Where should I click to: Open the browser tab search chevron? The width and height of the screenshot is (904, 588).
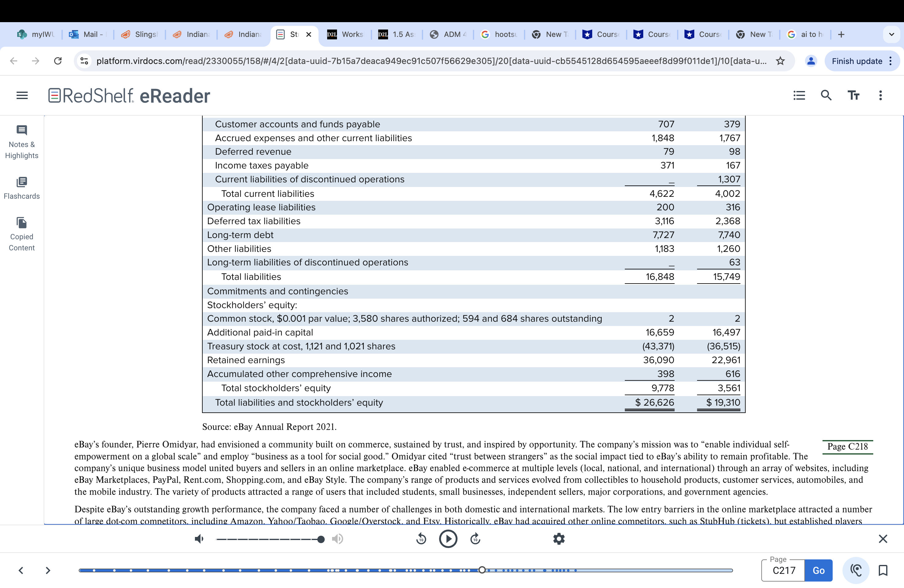(x=892, y=34)
